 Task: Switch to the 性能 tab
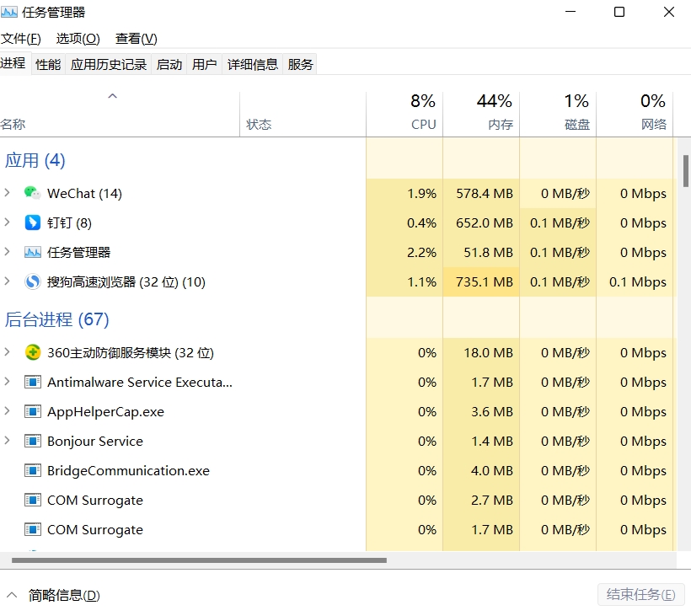pyautogui.click(x=48, y=64)
